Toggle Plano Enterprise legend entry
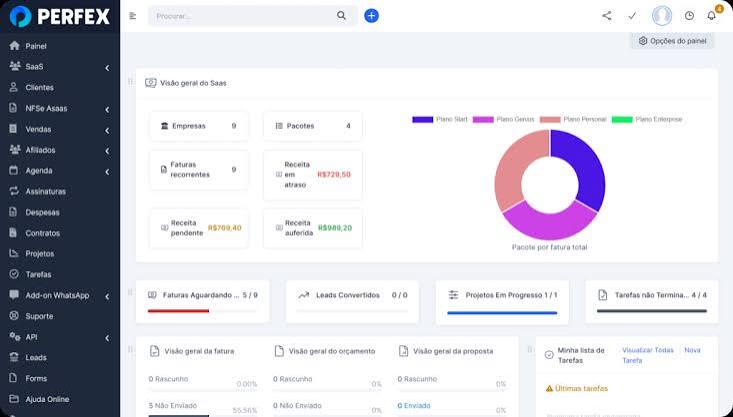 [647, 120]
